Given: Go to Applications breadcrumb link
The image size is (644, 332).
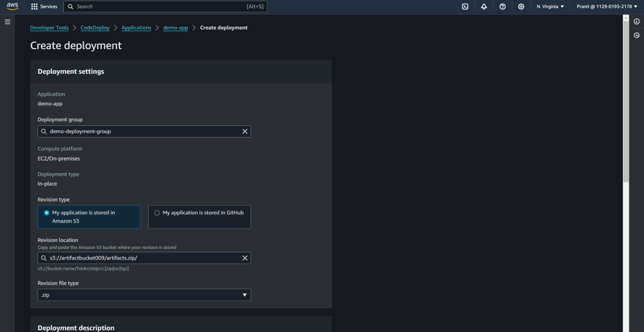Looking at the screenshot, I should [x=136, y=28].
